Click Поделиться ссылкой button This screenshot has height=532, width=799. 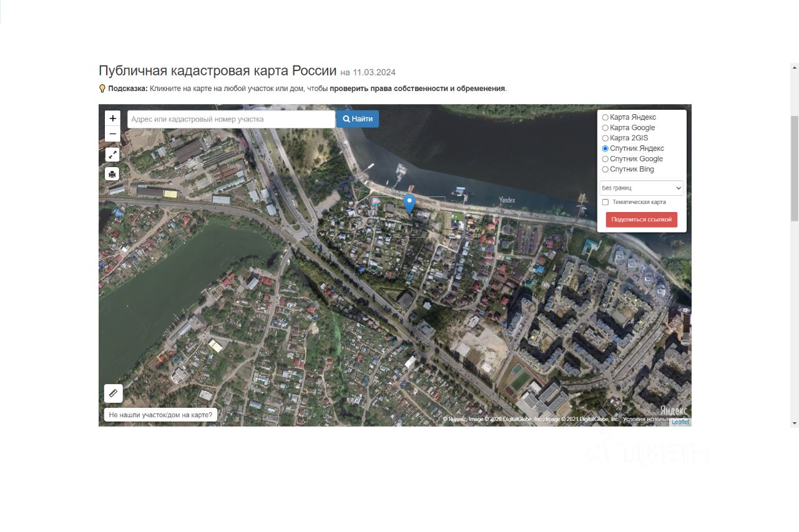[642, 220]
